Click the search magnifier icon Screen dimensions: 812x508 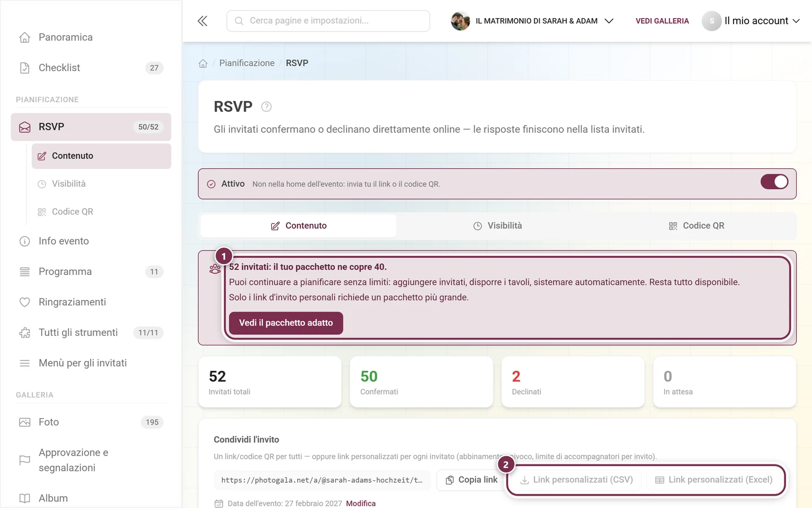(x=239, y=21)
